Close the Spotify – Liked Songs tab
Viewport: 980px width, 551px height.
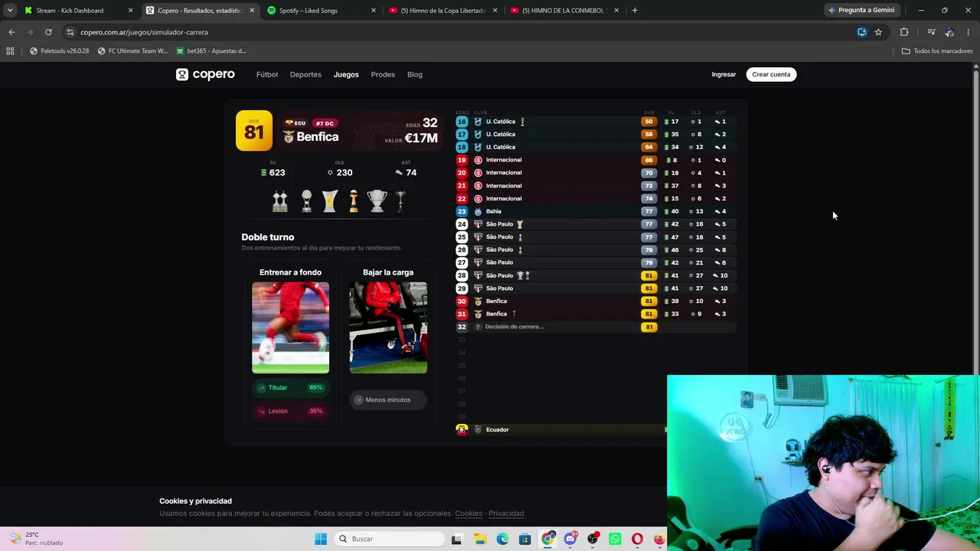[374, 11]
